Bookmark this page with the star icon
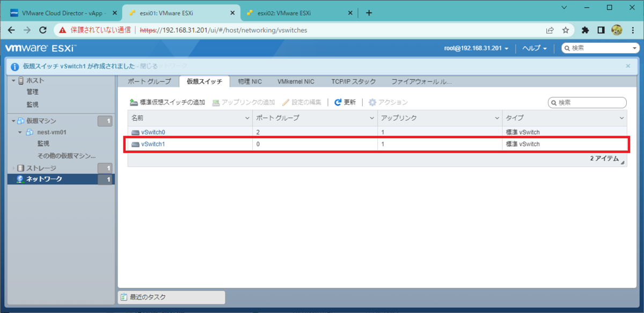The width and height of the screenshot is (644, 313). coord(565,30)
